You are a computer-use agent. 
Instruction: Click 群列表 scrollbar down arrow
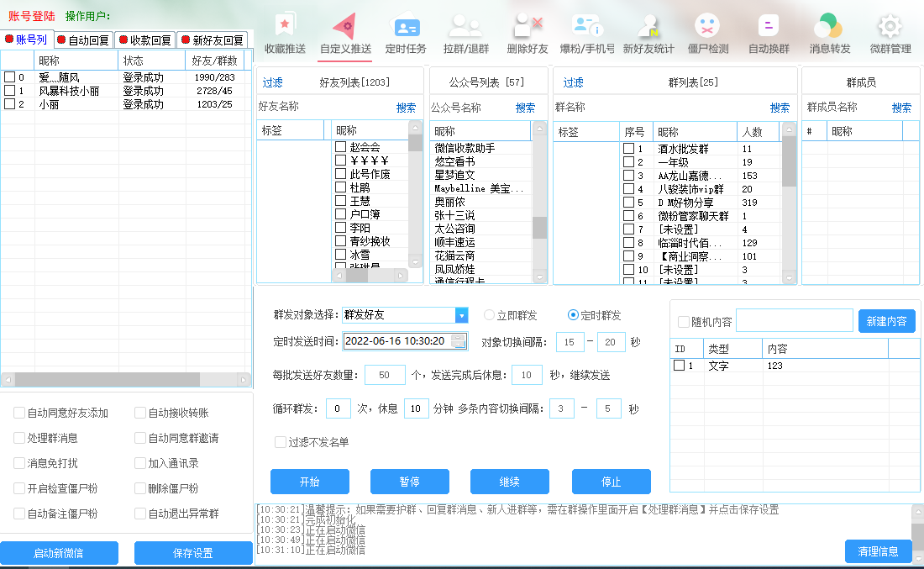coord(789,277)
